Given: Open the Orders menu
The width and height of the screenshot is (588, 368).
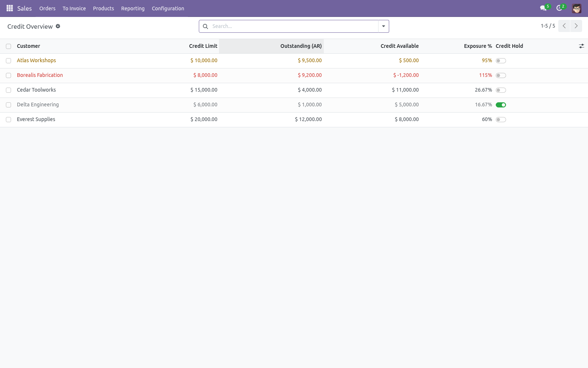Looking at the screenshot, I should (47, 8).
